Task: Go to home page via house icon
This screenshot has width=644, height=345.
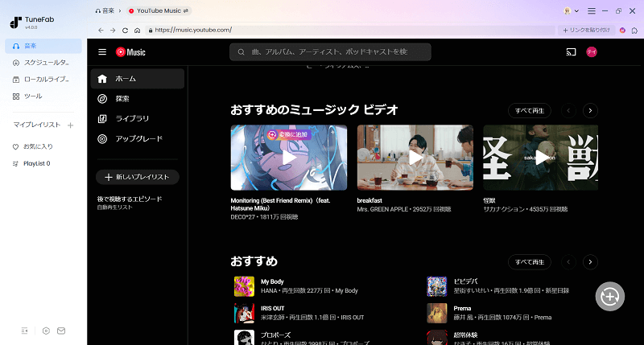Action: click(x=137, y=30)
